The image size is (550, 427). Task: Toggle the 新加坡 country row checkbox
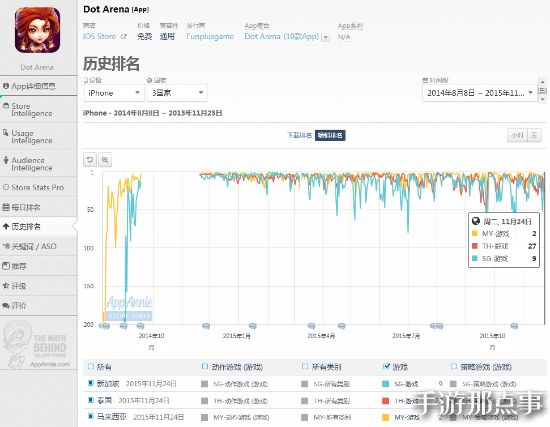coord(90,383)
